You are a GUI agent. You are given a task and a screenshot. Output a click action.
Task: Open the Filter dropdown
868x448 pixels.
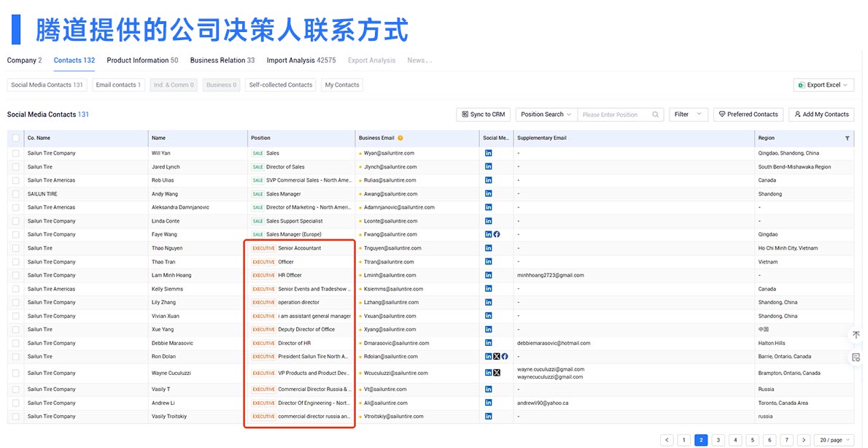688,115
